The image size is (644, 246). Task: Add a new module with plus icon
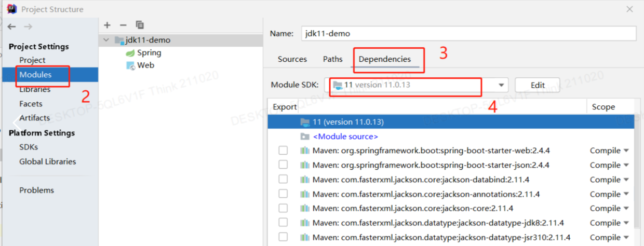(107, 25)
